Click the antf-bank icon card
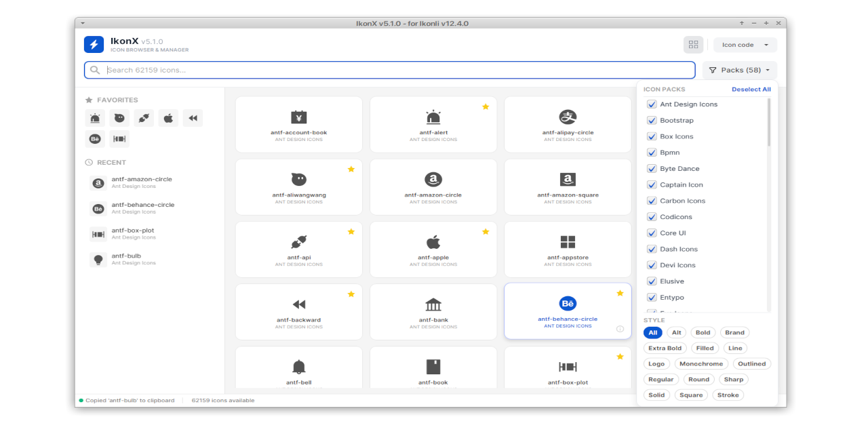 click(x=433, y=311)
